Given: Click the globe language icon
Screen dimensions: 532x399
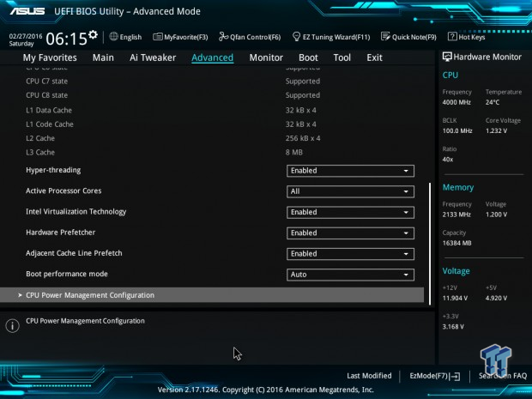Looking at the screenshot, I should 113,37.
